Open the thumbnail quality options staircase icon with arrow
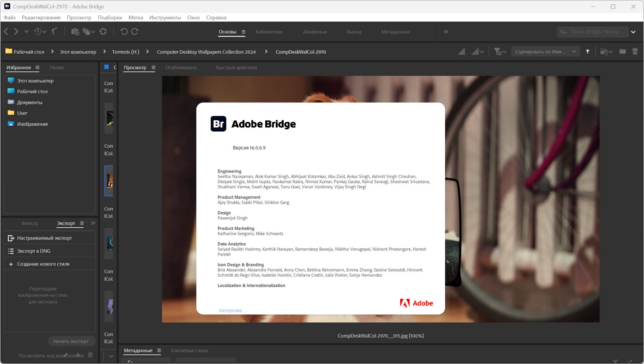 tap(477, 52)
